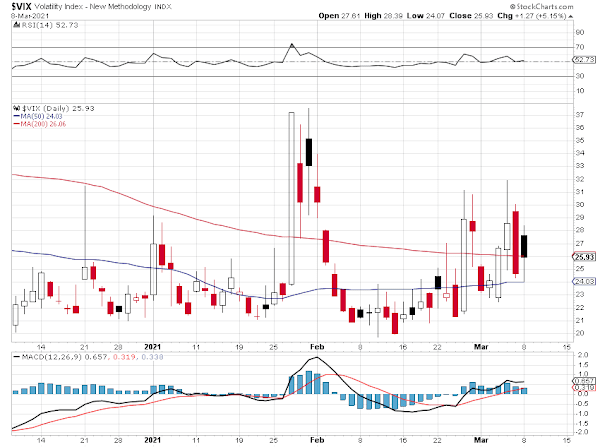Click the blue MA(50) line swatch in the legend
The height and width of the screenshot is (447, 600).
point(16,116)
